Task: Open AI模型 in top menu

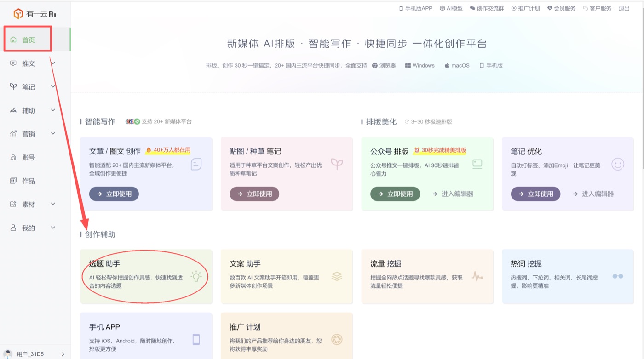Action: tap(451, 8)
